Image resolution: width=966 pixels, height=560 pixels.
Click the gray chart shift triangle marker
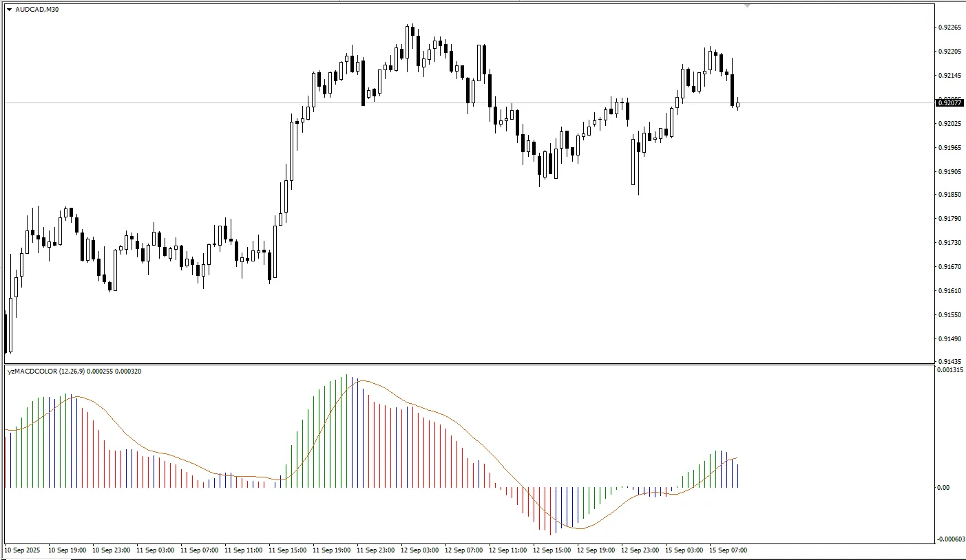coord(747,6)
